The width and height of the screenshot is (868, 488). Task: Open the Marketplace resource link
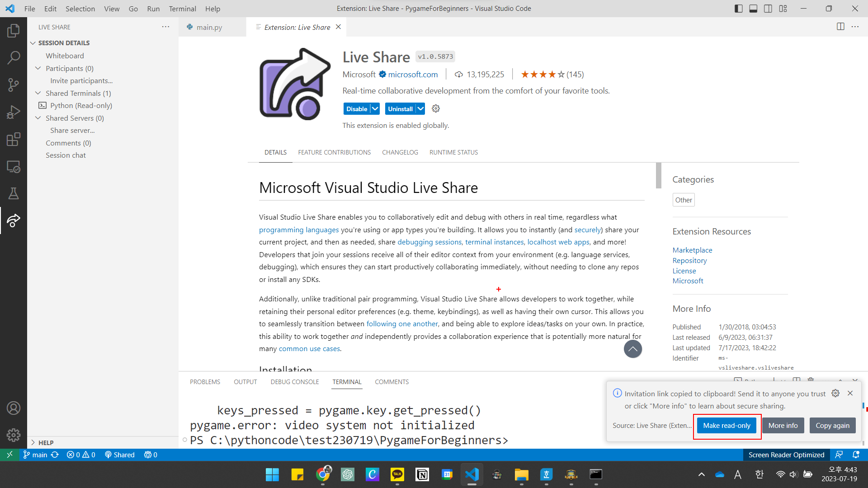tap(692, 250)
